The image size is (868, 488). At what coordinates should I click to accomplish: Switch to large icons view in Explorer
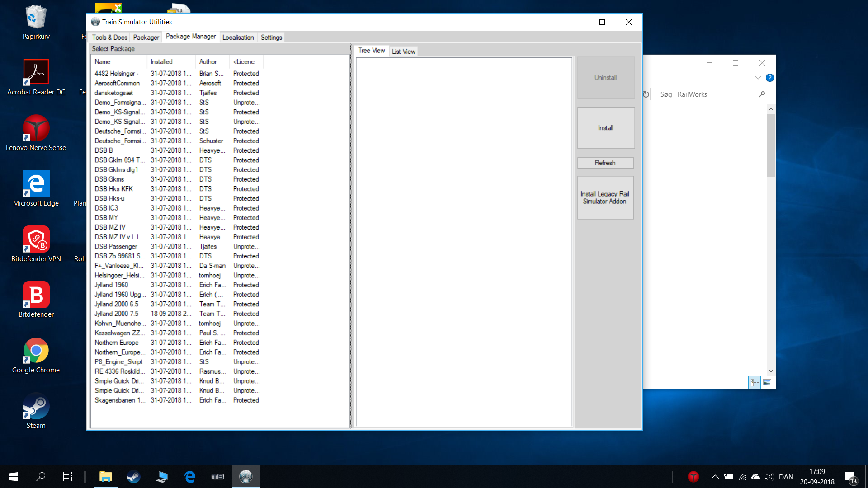point(767,382)
